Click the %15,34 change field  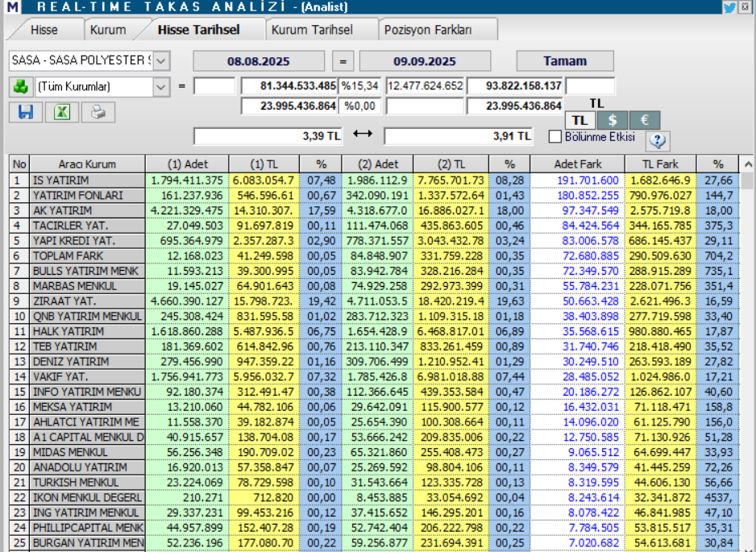coord(359,86)
